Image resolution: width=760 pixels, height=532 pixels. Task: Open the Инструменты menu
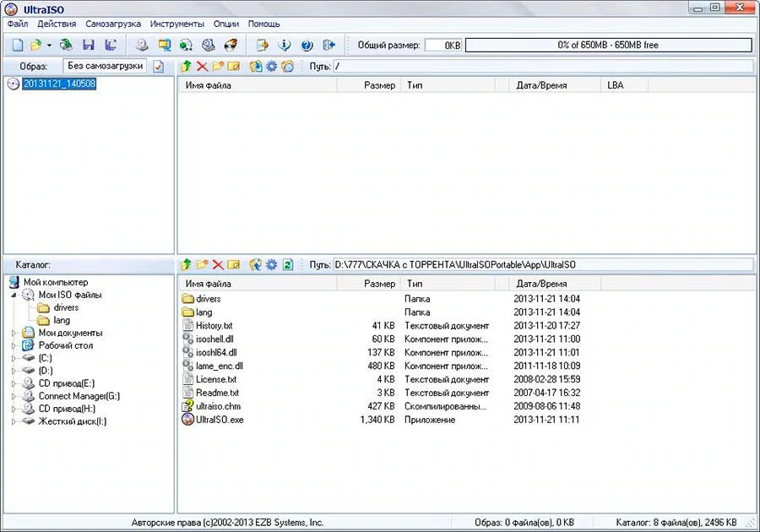[x=177, y=24]
